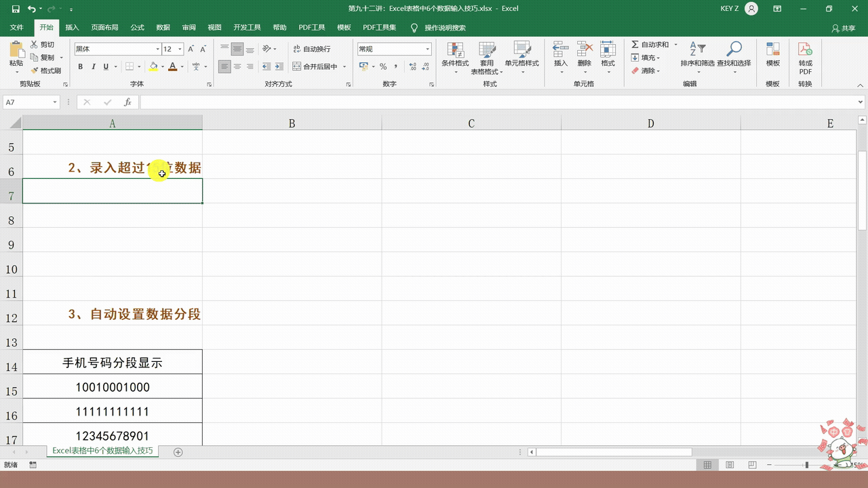
Task: Toggle Italic formatting
Action: [x=94, y=66]
